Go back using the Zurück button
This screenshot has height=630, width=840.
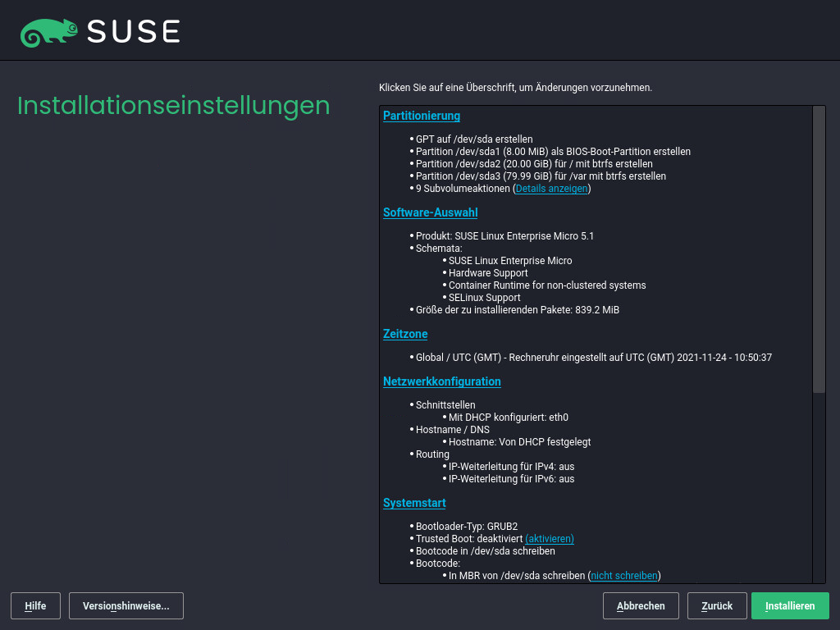[716, 605]
